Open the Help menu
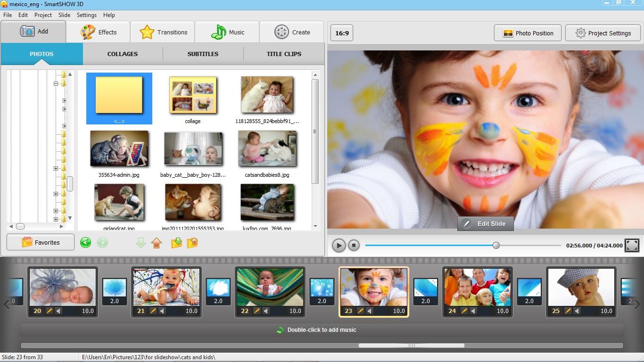This screenshot has height=362, width=644. click(109, 15)
